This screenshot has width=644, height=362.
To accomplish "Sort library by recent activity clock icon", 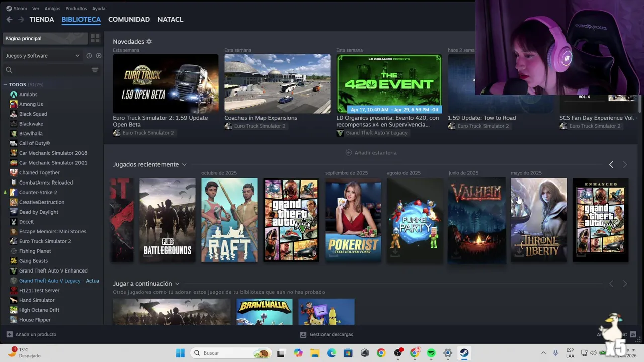I will (89, 56).
